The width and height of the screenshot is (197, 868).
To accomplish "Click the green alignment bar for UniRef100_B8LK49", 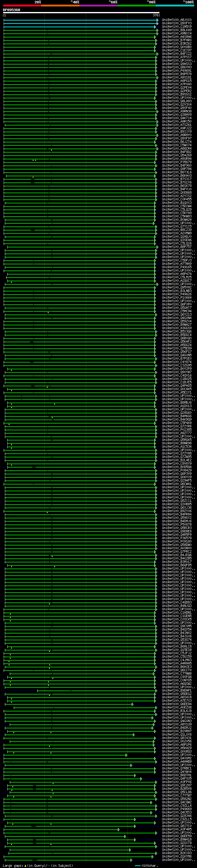I will (81, 30).
